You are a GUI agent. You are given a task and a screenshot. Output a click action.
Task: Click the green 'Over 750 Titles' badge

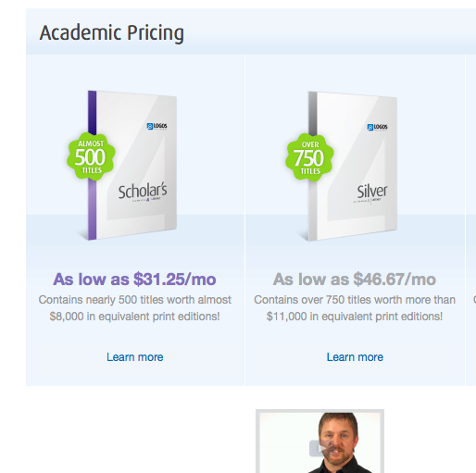309,157
